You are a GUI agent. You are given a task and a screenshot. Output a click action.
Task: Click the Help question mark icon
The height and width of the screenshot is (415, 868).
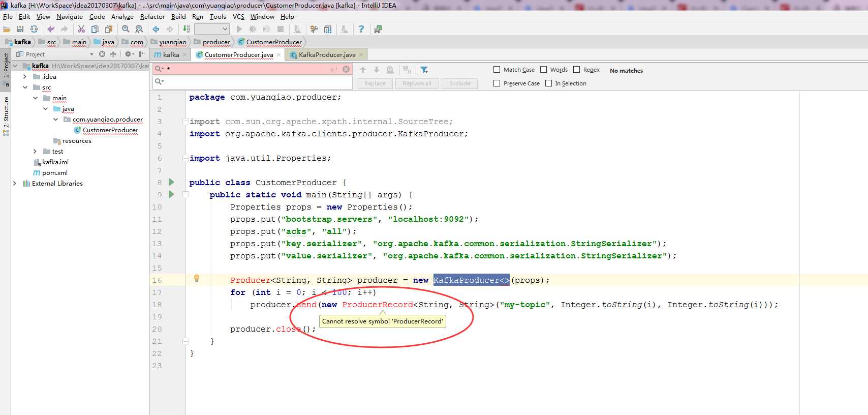[x=361, y=29]
